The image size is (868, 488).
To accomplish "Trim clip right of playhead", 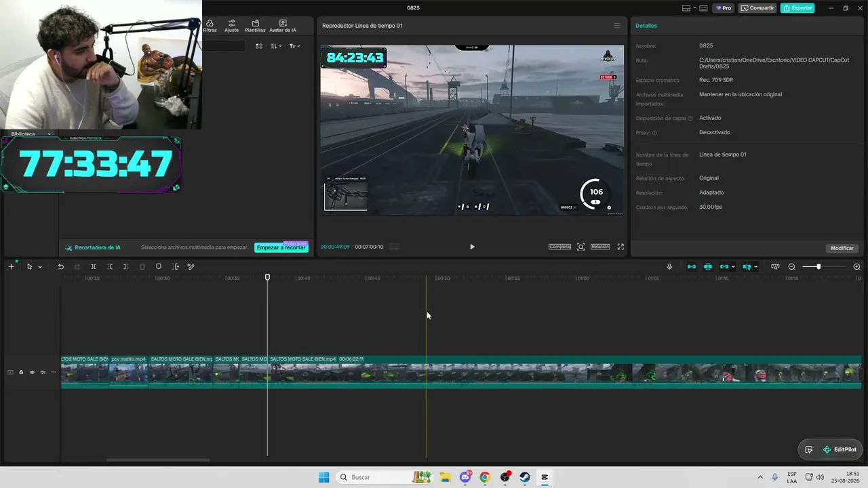I will (x=125, y=266).
